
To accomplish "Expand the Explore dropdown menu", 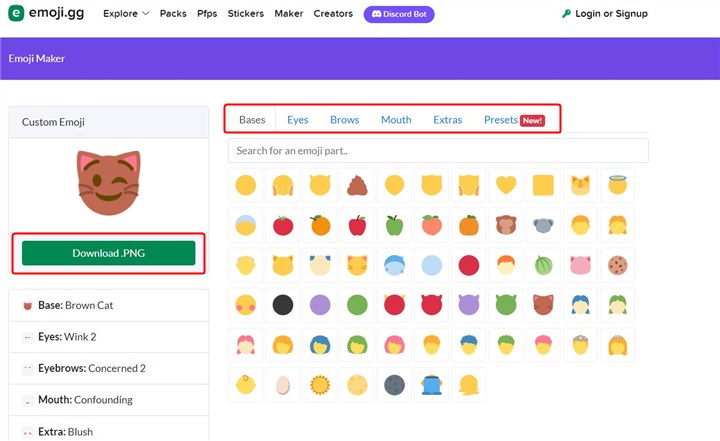I will tap(126, 14).
